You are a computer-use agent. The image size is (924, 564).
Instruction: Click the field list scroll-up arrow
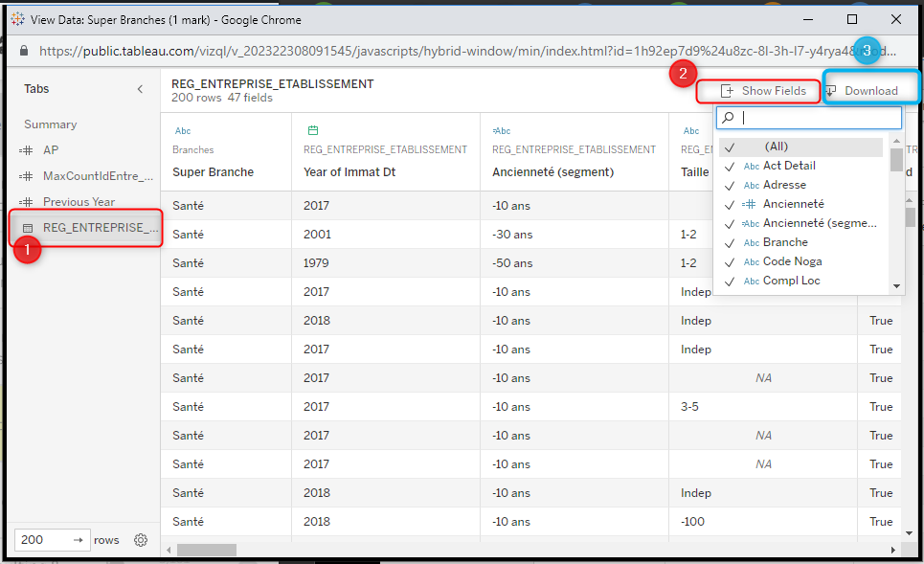pyautogui.click(x=896, y=141)
